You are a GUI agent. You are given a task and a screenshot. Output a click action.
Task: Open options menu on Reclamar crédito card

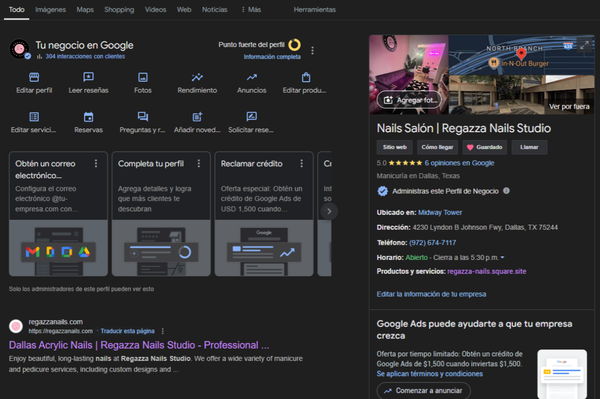(x=302, y=164)
